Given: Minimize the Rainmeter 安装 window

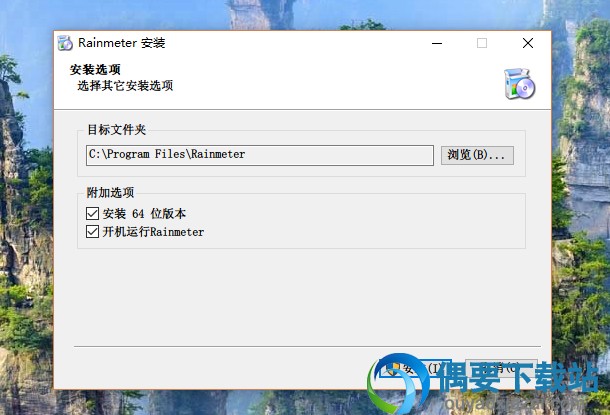Looking at the screenshot, I should point(437,43).
